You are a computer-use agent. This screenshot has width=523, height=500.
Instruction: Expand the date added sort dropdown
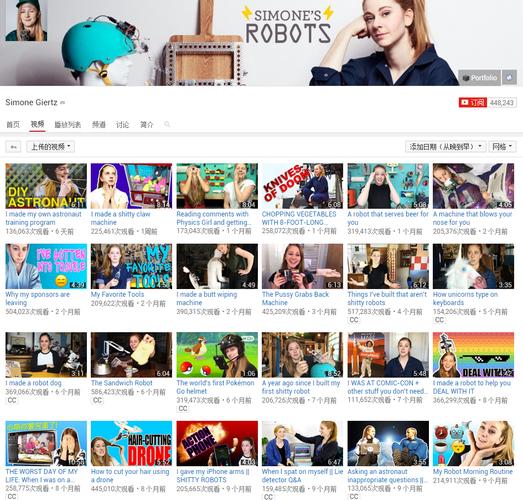click(x=445, y=147)
